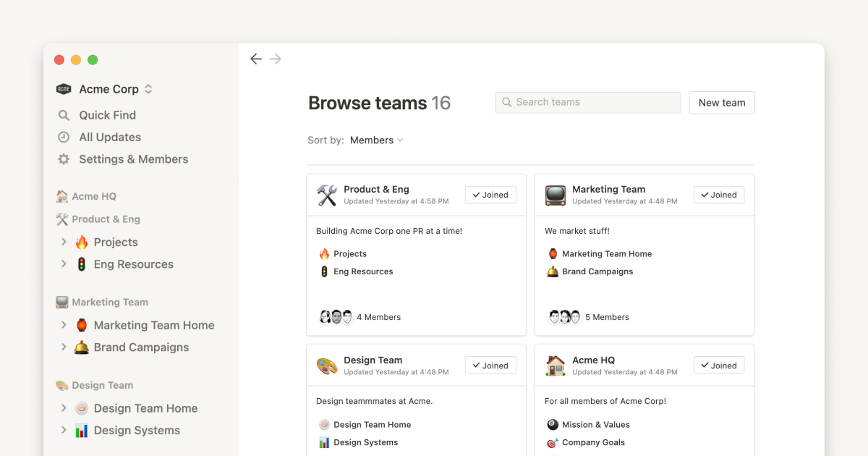Toggle Joined status on Marketing Team
This screenshot has height=456, width=868.
719,195
